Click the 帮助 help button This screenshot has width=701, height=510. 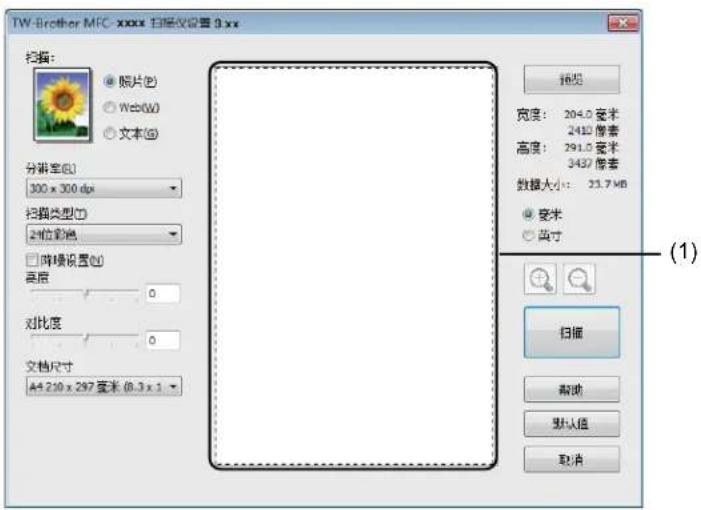tap(571, 390)
